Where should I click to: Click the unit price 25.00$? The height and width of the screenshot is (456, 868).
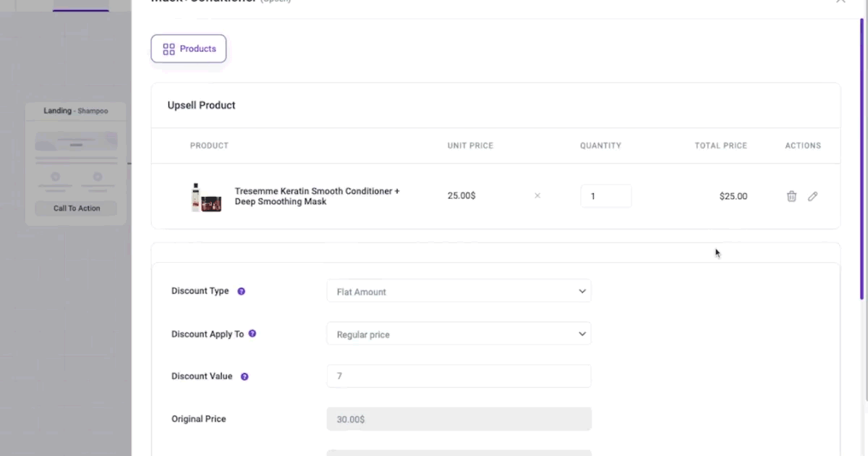coord(461,195)
